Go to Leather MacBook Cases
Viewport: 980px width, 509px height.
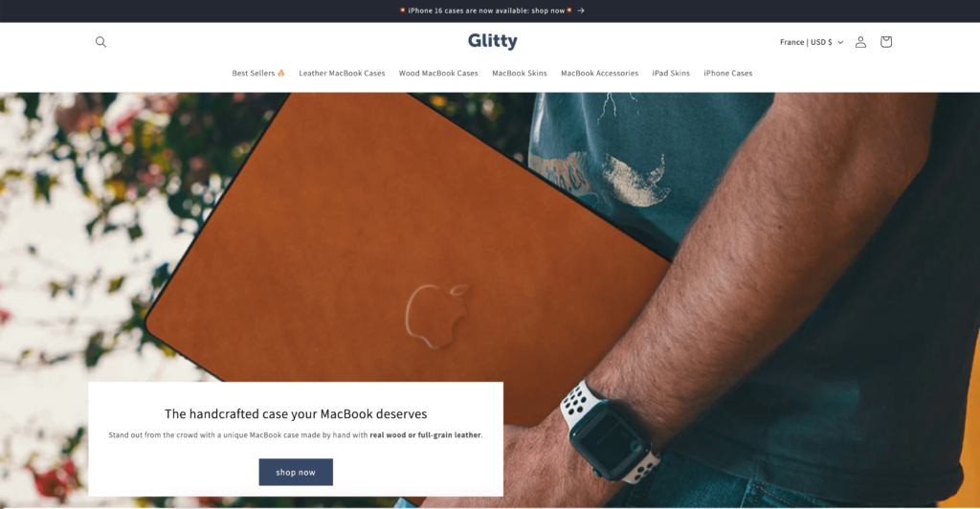342,73
